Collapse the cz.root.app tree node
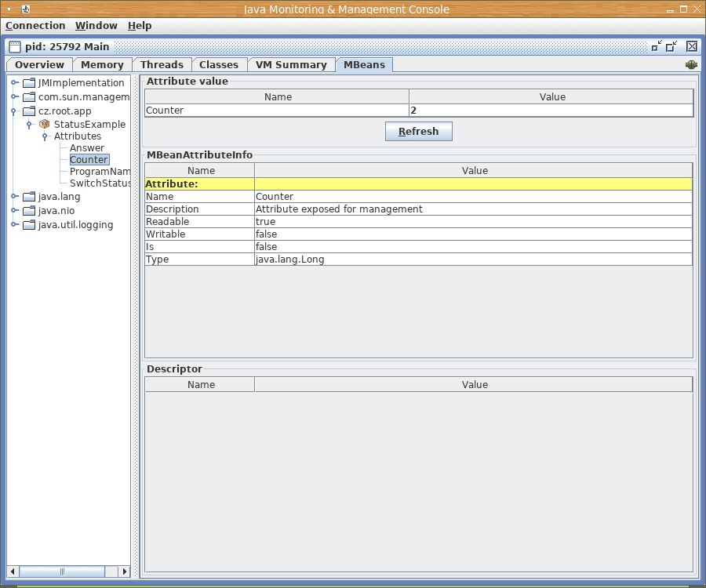The image size is (706, 588). click(x=14, y=111)
